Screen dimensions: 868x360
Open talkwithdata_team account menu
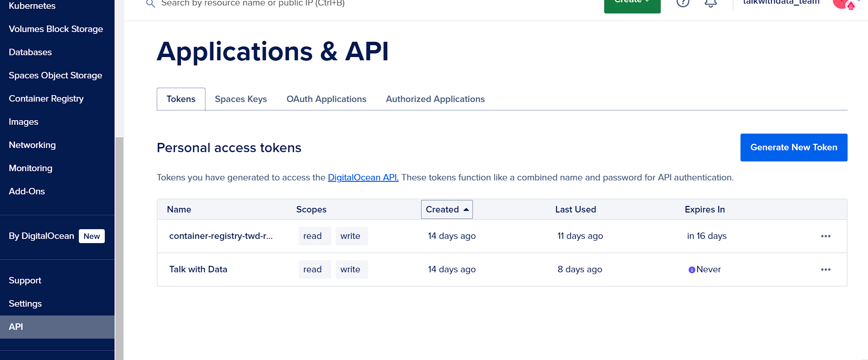pyautogui.click(x=781, y=3)
